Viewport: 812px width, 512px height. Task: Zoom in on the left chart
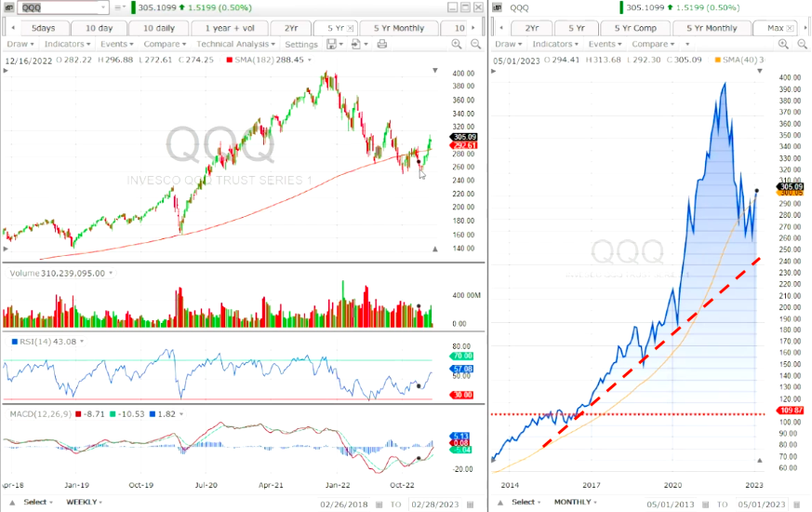click(x=457, y=44)
